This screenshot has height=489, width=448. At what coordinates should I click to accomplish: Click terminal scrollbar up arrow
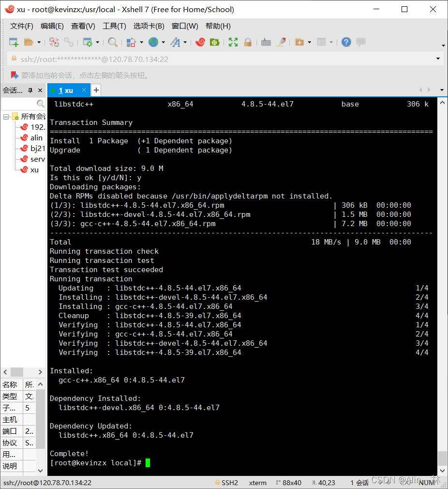click(442, 102)
